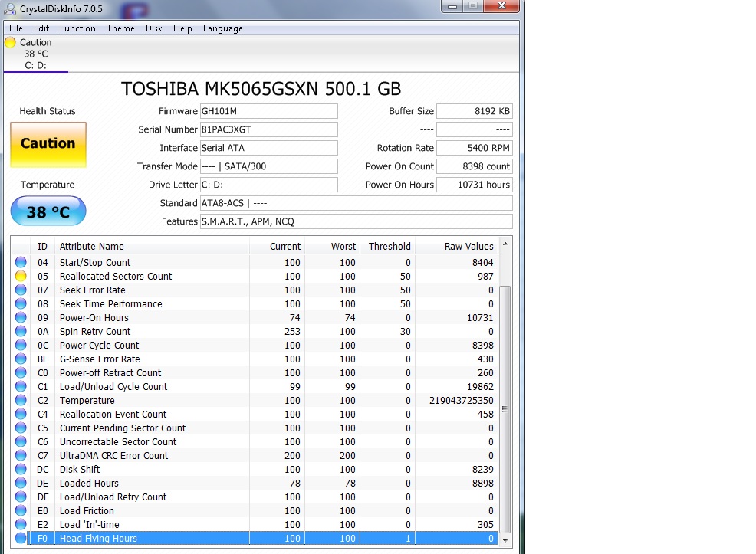
Task: Click the Load/Unload Cycle Count raw value 19862
Action: click(x=480, y=386)
